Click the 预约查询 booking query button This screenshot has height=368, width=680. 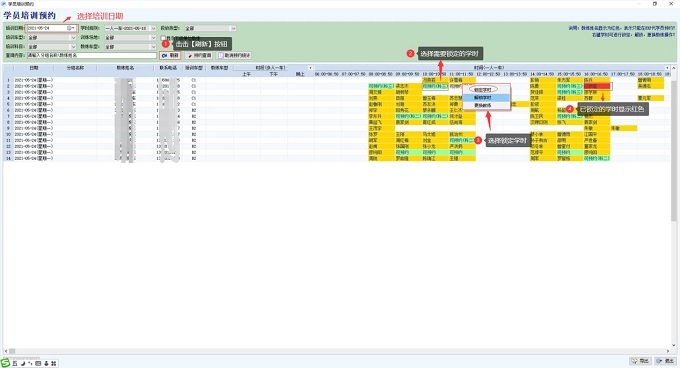tap(199, 55)
